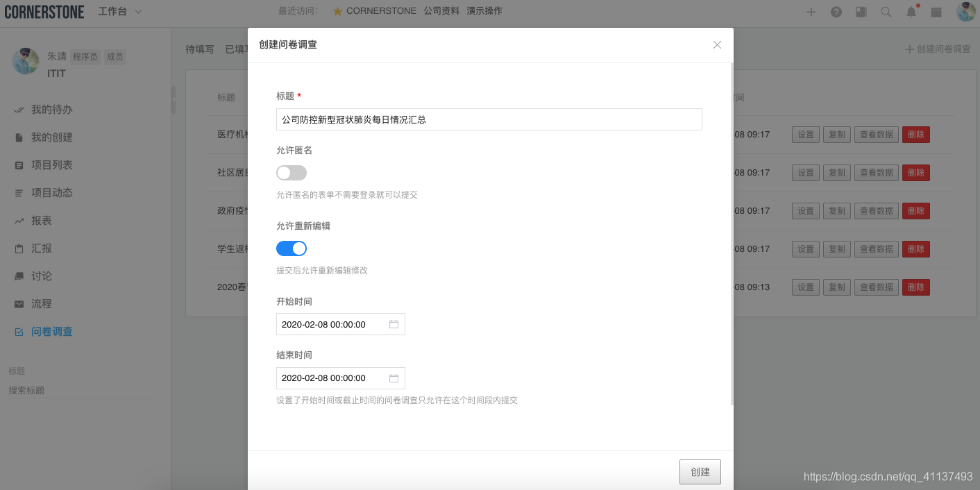Open 问卷调查 in the sidebar
980x490 pixels.
[52, 332]
